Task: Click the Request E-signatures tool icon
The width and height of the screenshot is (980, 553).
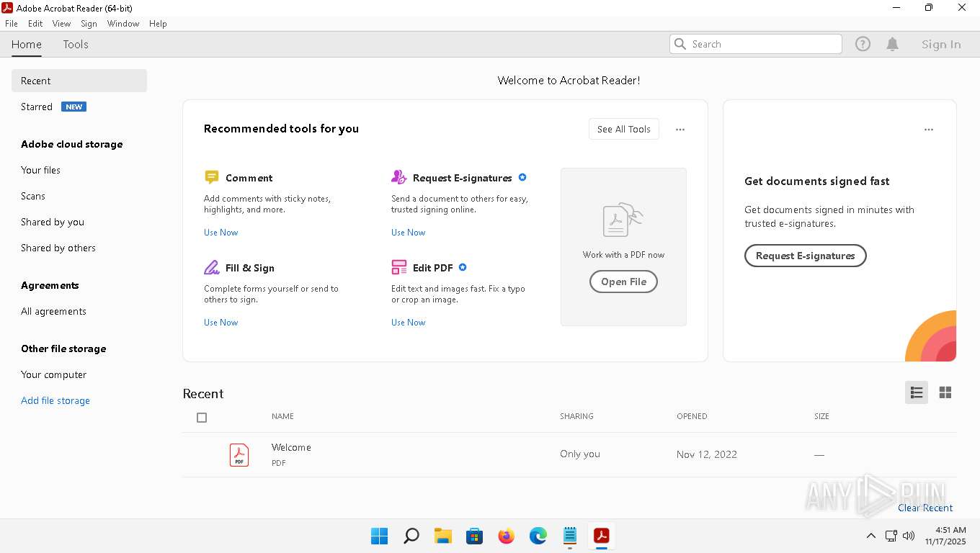Action: tap(398, 177)
